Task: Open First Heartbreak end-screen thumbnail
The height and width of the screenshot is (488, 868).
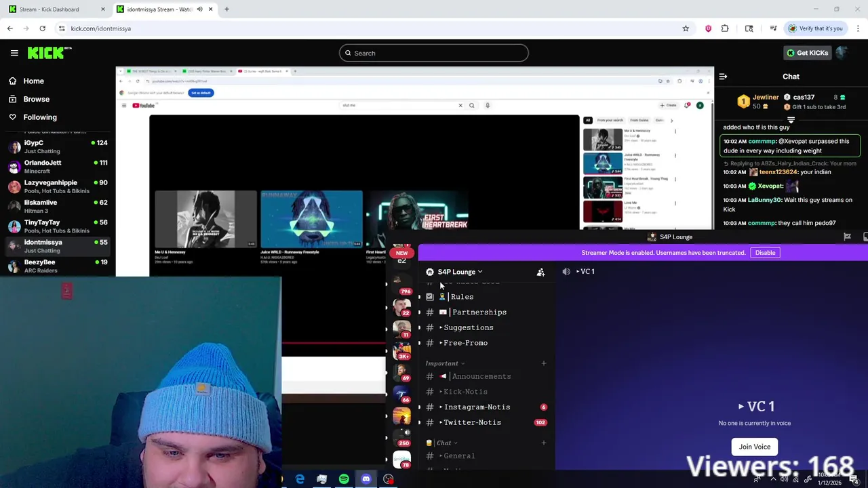Action: pos(418,219)
